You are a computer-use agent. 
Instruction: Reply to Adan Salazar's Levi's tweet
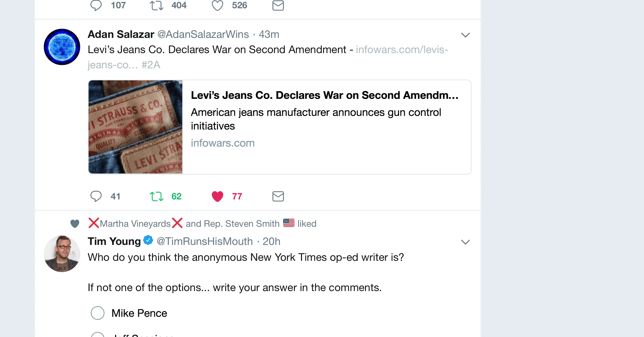(96, 196)
